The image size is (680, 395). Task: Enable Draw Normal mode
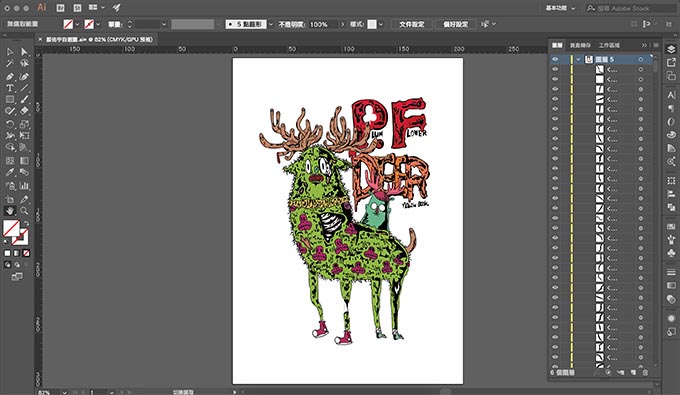coord(7,264)
